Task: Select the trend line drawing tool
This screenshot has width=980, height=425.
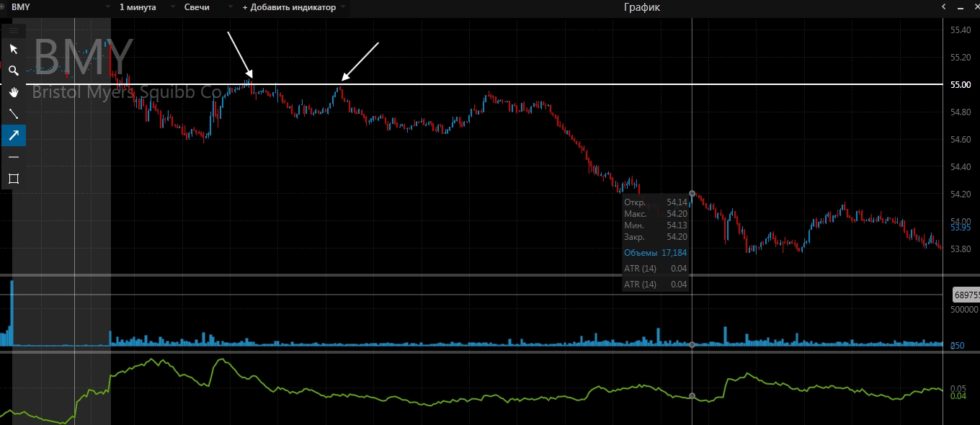Action: click(x=13, y=114)
